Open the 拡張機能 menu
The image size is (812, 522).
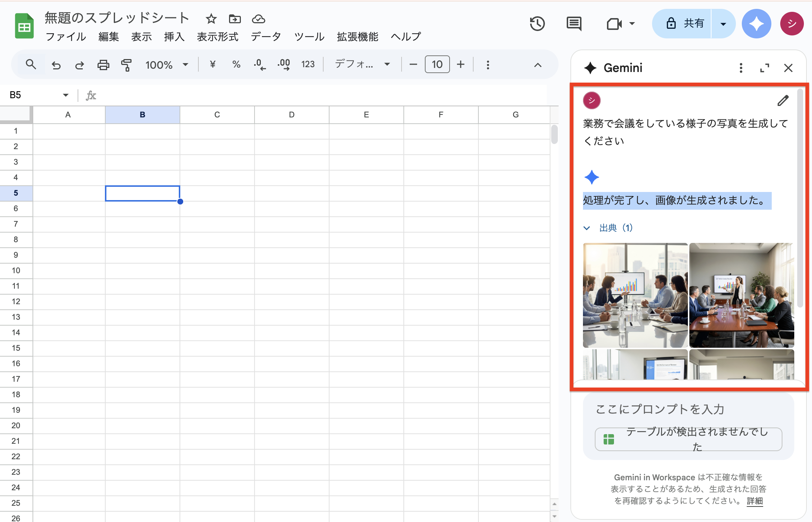pyautogui.click(x=357, y=37)
